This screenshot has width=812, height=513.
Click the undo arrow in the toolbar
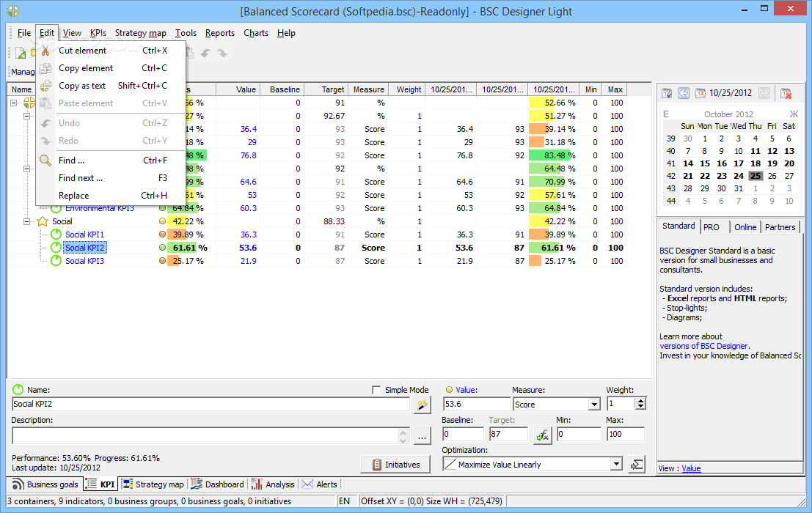pos(205,53)
